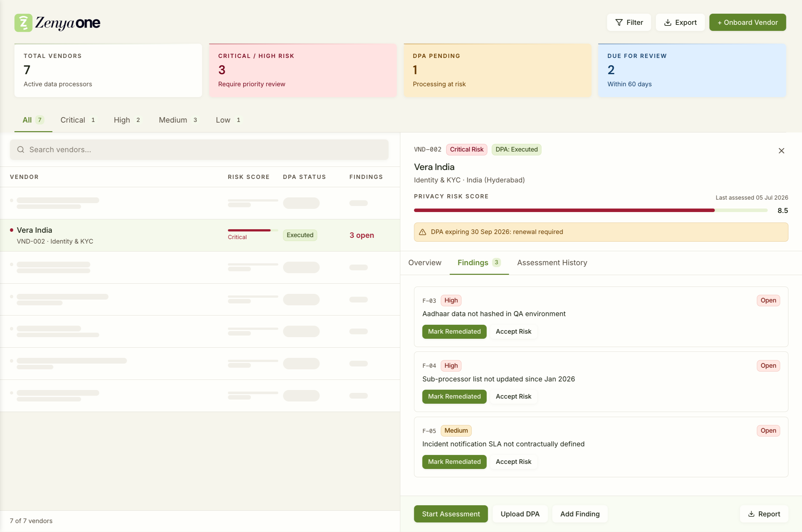View Assessment History tab
The height and width of the screenshot is (532, 802).
point(552,263)
